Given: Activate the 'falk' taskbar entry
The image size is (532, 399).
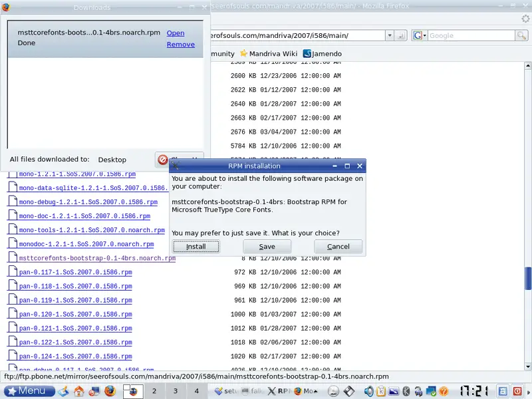Looking at the screenshot, I should pos(252,391).
